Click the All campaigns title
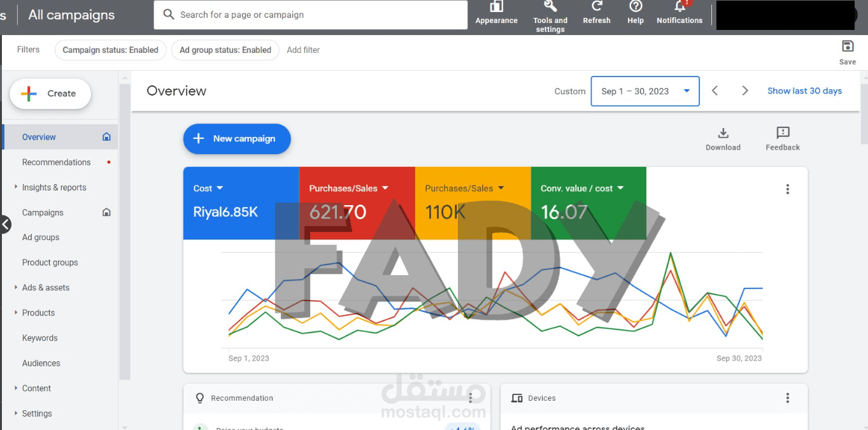Screen dimensions: 868x430 tap(72, 15)
